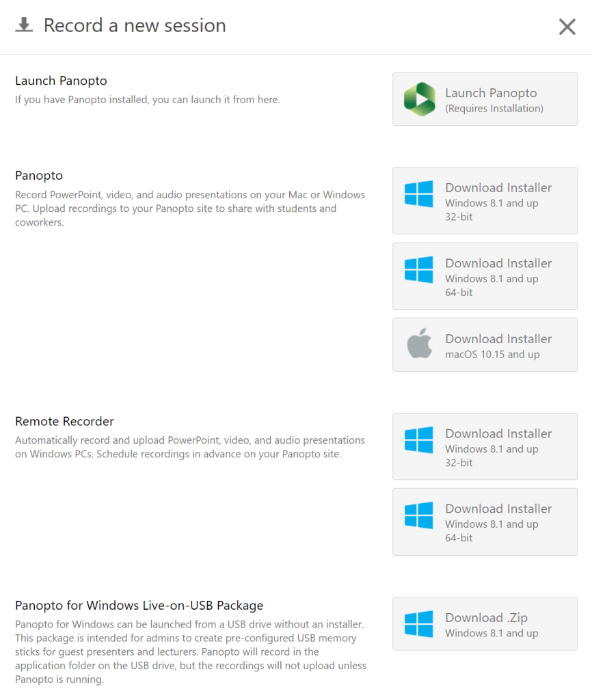Screen dimensions: 592x700
Task: Click Windows logo on Download .Zip button
Action: [418, 623]
